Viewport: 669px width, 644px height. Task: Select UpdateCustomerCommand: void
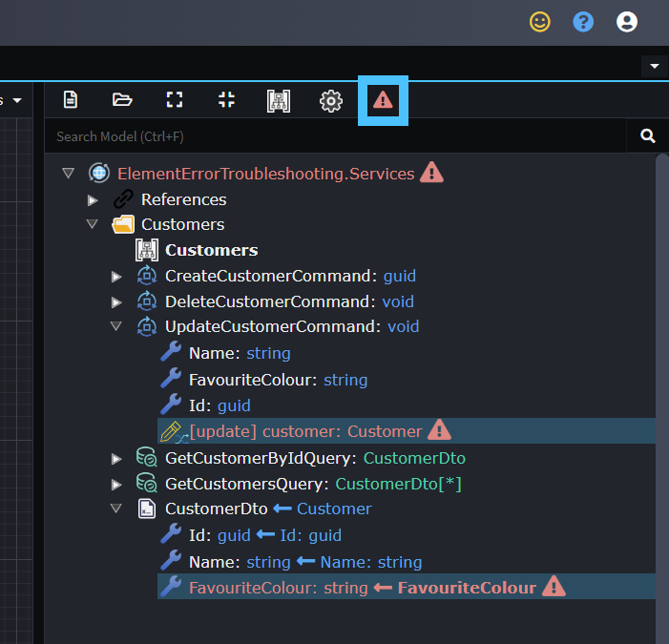(292, 326)
